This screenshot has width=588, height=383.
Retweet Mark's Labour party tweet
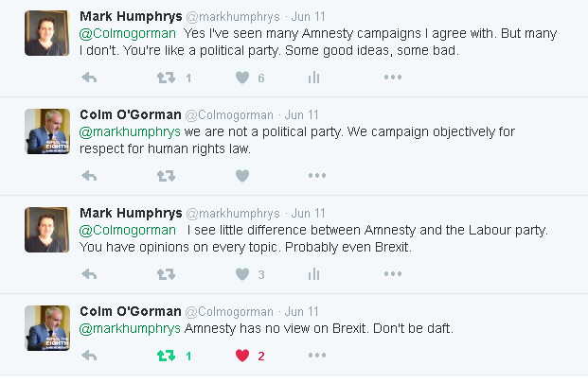[x=166, y=274]
